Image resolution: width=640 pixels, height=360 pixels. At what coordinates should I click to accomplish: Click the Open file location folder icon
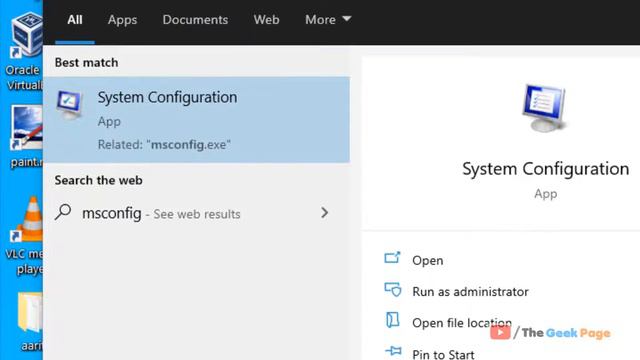click(x=392, y=320)
